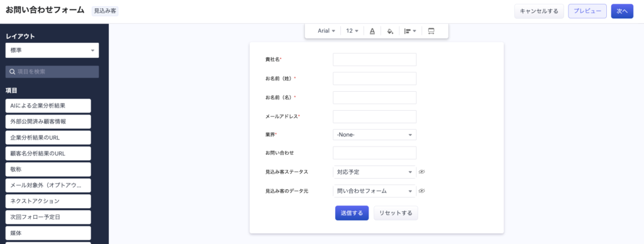Screen dimensions: 644x244
Task: Select the ネクストアクション field item
Action: tap(48, 201)
